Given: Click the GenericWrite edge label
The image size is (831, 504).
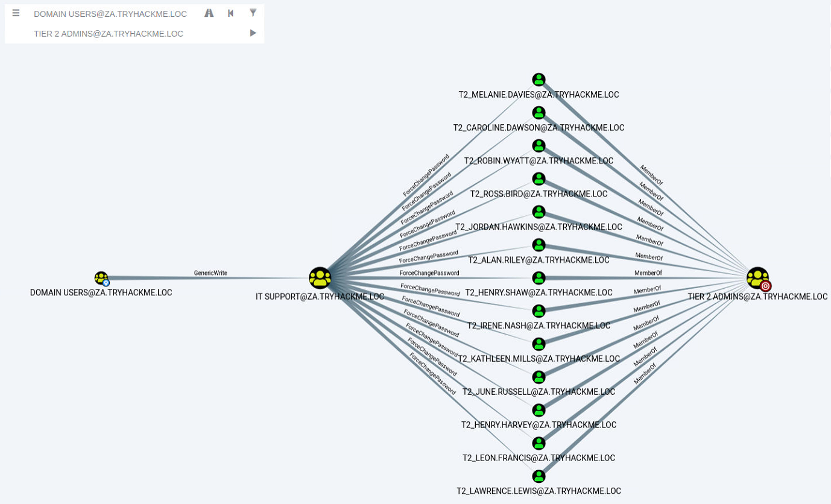Looking at the screenshot, I should (210, 273).
